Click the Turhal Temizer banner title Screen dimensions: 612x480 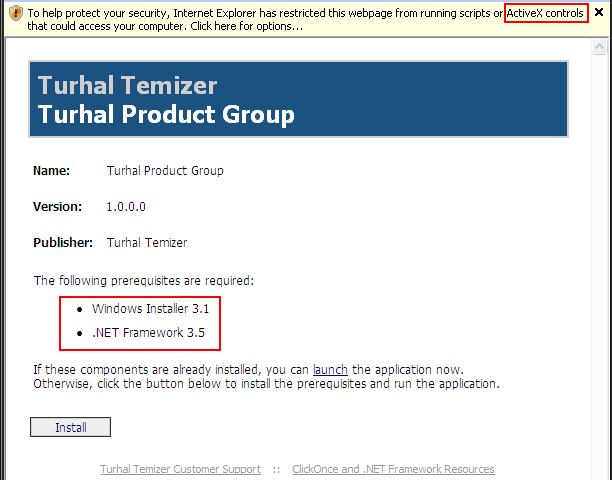(127, 85)
